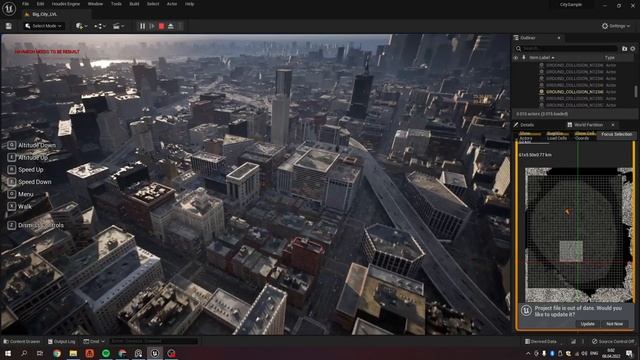Click the orange camera marker on minimap
The image size is (640, 360).
pyautogui.click(x=567, y=211)
